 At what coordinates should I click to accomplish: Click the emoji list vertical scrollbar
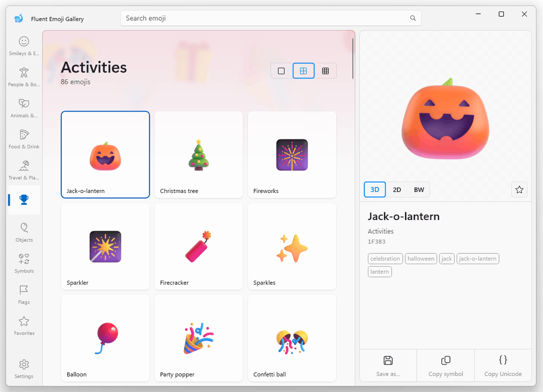coord(353,58)
